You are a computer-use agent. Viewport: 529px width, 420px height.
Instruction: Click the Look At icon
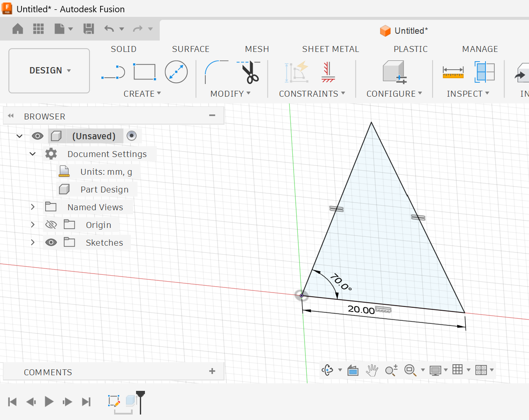[x=353, y=371]
